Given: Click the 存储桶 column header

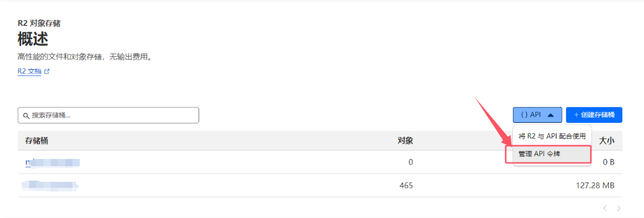Looking at the screenshot, I should pos(37,140).
